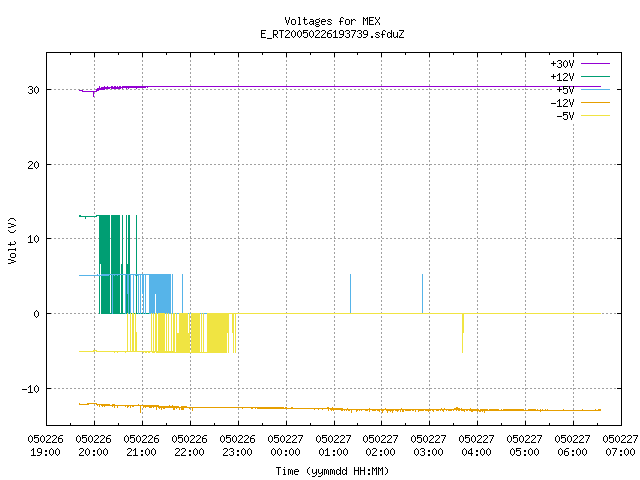
Task: Click the dense green +12V switching block
Action: 110,264
